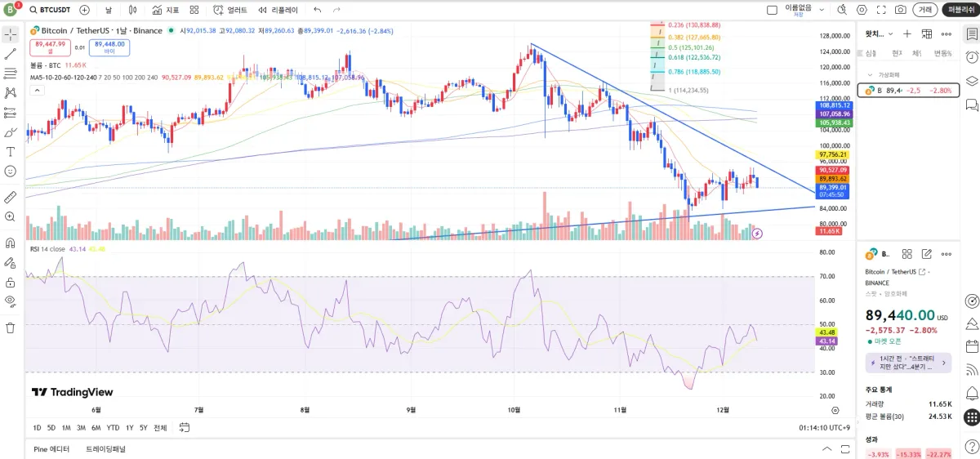This screenshot has height=459, width=980.
Task: Toggle hide all drawings eye icon
Action: (x=11, y=301)
